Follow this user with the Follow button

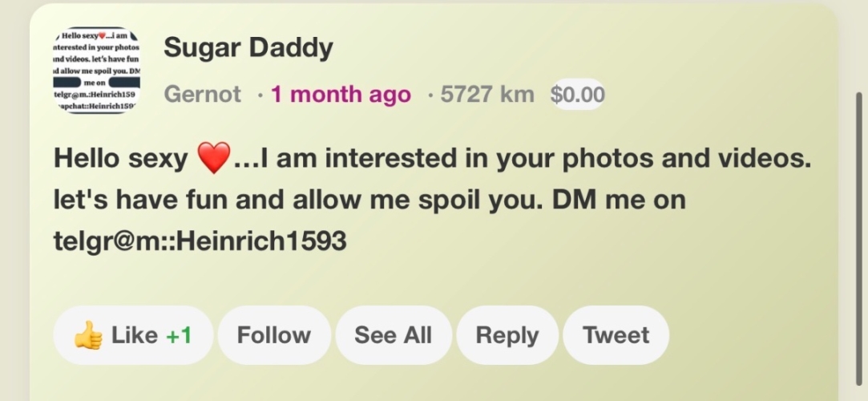click(274, 335)
